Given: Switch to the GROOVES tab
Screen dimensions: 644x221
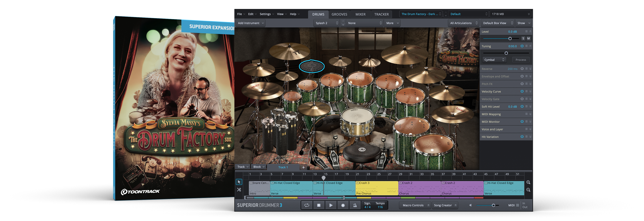Looking at the screenshot, I should (339, 14).
